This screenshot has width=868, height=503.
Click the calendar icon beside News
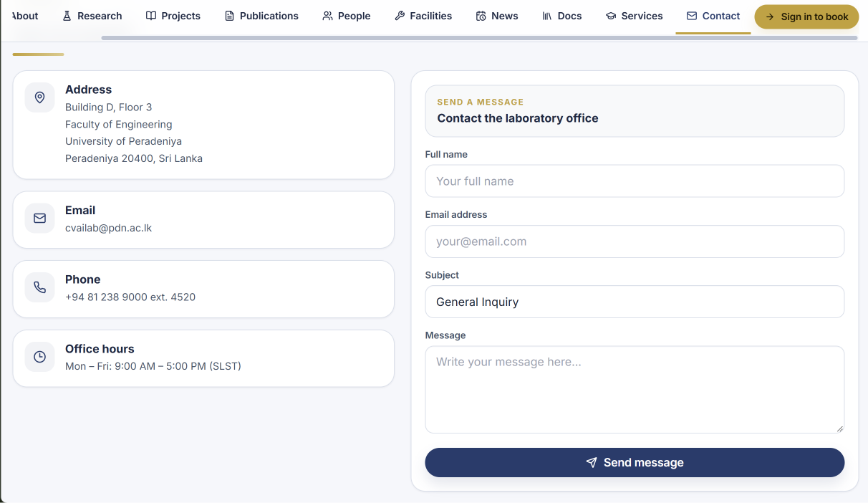tap(481, 16)
